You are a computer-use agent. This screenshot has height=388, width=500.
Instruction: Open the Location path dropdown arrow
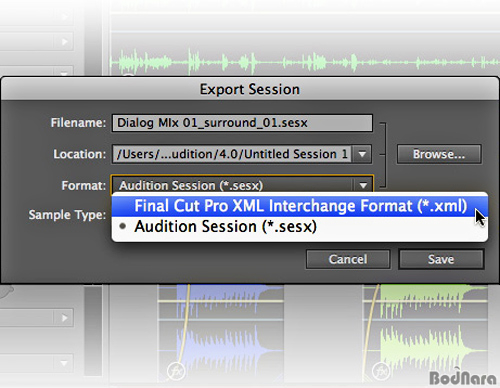coord(362,154)
